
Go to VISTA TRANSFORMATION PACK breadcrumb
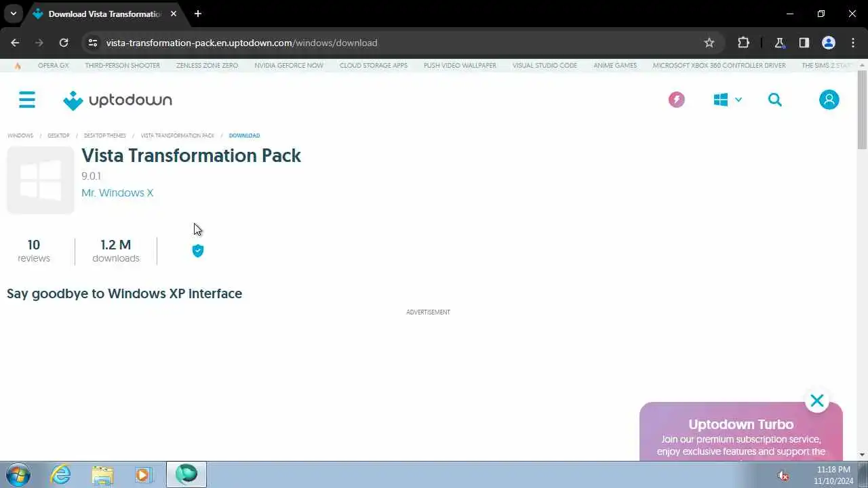point(178,136)
